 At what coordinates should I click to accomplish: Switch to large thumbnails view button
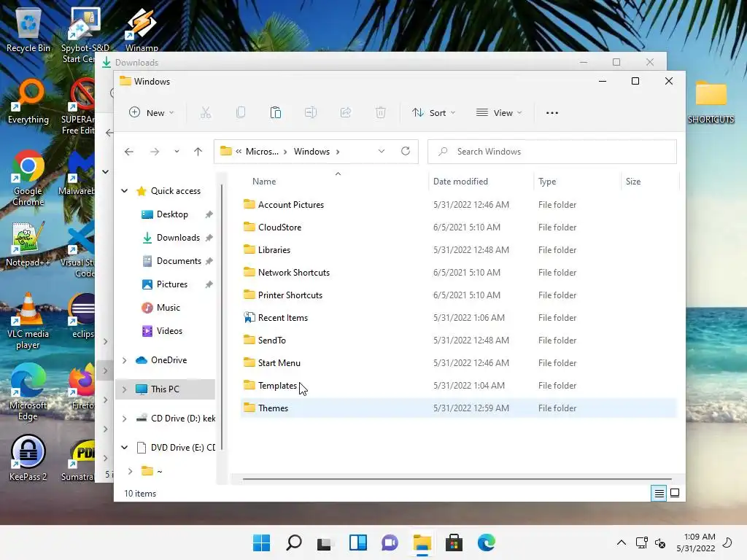point(675,493)
